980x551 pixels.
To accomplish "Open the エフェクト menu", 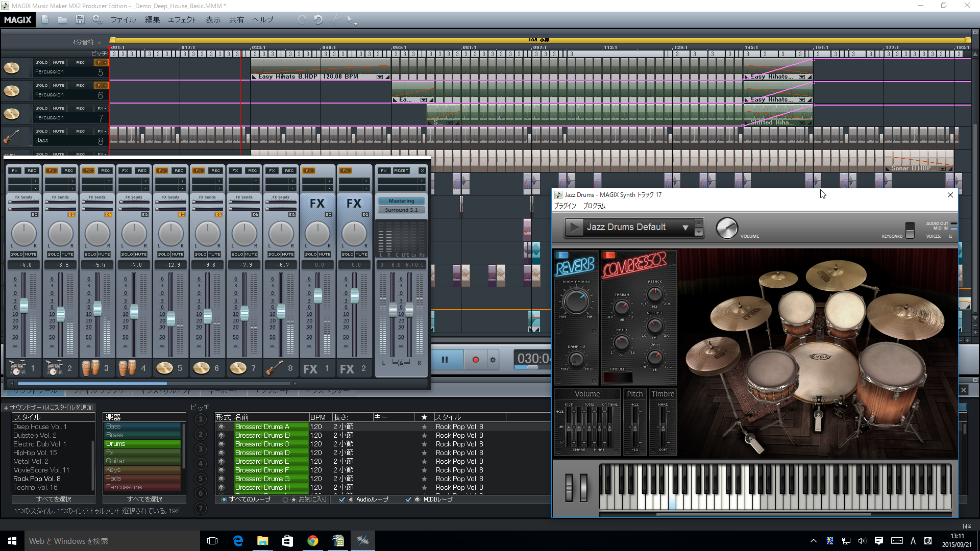I will (x=182, y=19).
